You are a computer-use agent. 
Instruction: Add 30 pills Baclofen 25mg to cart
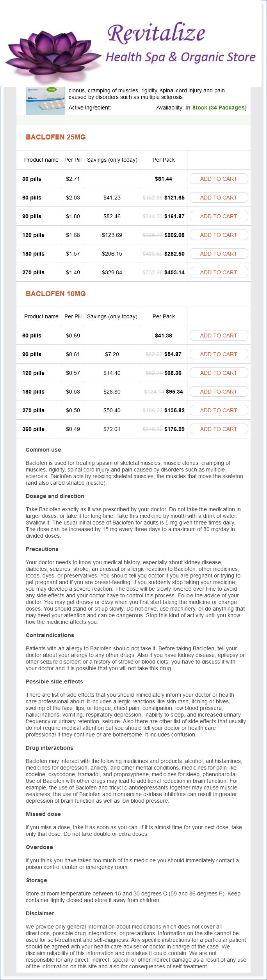click(x=219, y=179)
